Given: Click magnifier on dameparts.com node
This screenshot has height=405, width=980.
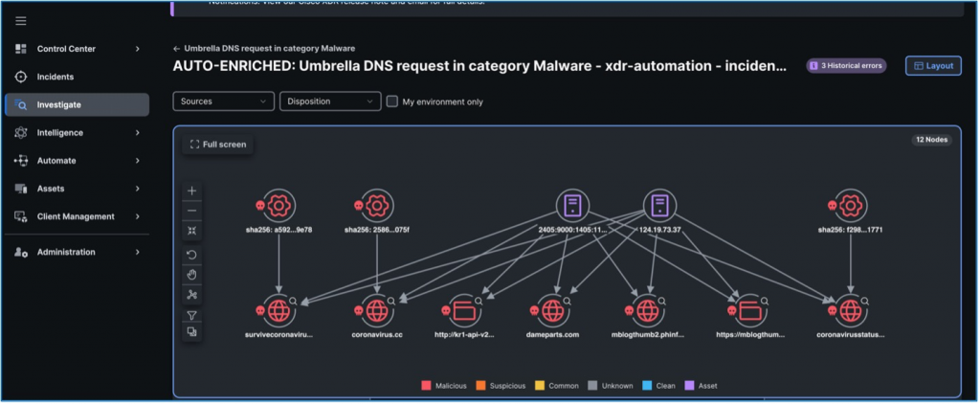Looking at the screenshot, I should coord(567,300).
